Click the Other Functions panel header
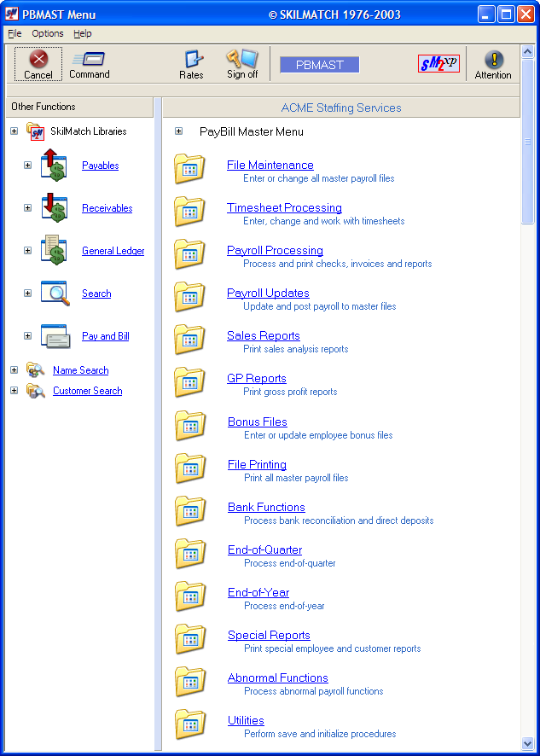This screenshot has width=540, height=756. pos(79,107)
